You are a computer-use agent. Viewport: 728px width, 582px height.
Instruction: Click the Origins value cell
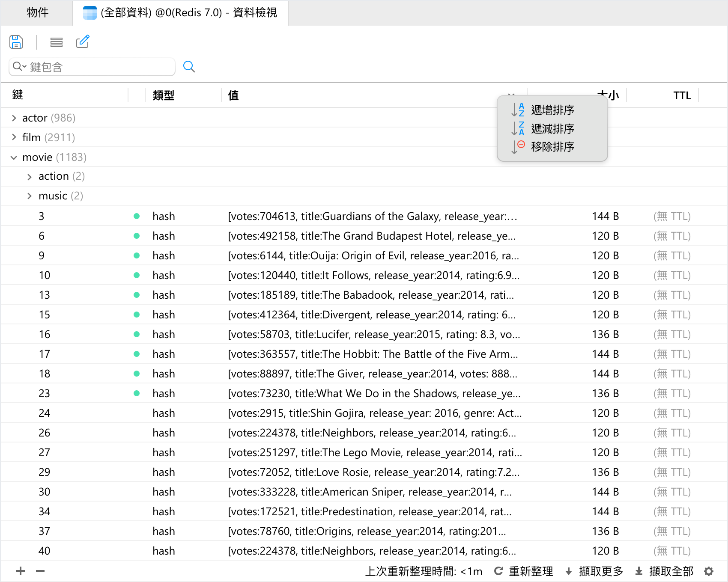367,531
